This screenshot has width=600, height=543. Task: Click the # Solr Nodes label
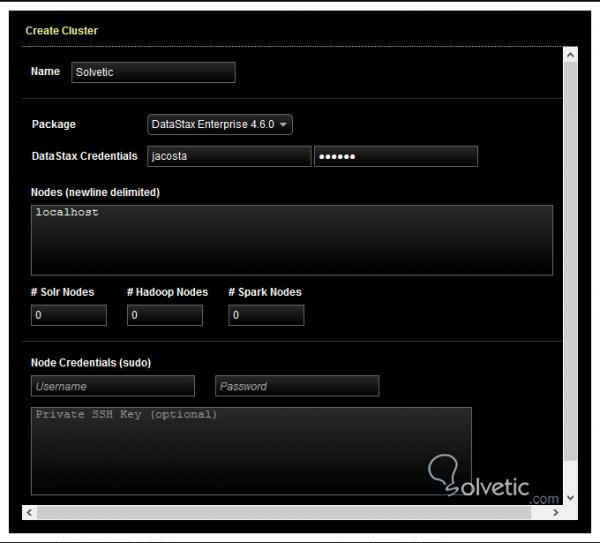62,292
